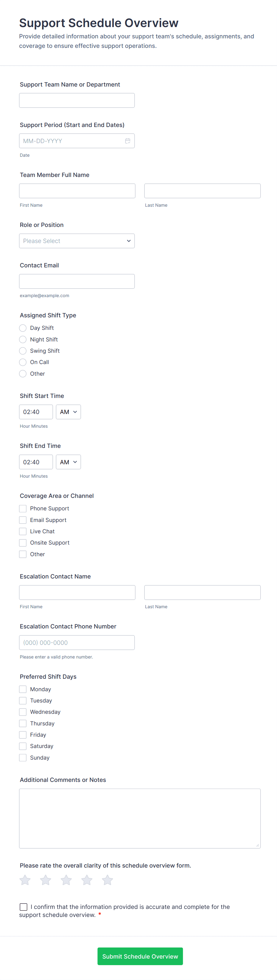
Task: Select the Team Member Last Name field
Action: pos(202,191)
